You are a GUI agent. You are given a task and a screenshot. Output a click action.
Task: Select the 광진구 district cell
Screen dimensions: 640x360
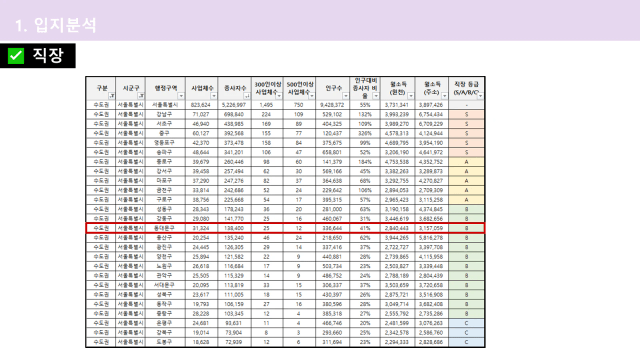(x=165, y=247)
